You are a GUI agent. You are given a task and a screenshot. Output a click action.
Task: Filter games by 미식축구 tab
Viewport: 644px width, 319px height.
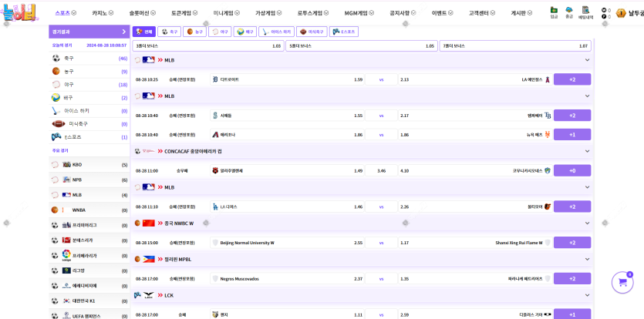pyautogui.click(x=312, y=32)
